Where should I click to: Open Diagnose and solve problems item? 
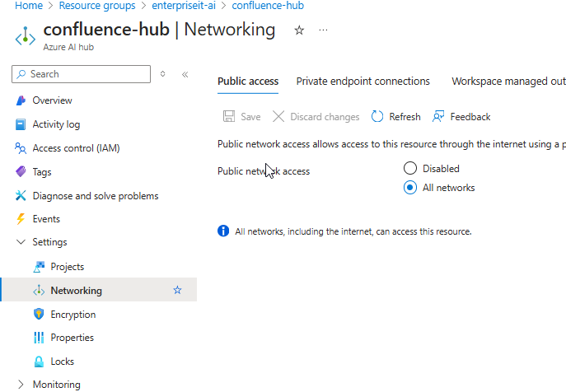(x=96, y=196)
